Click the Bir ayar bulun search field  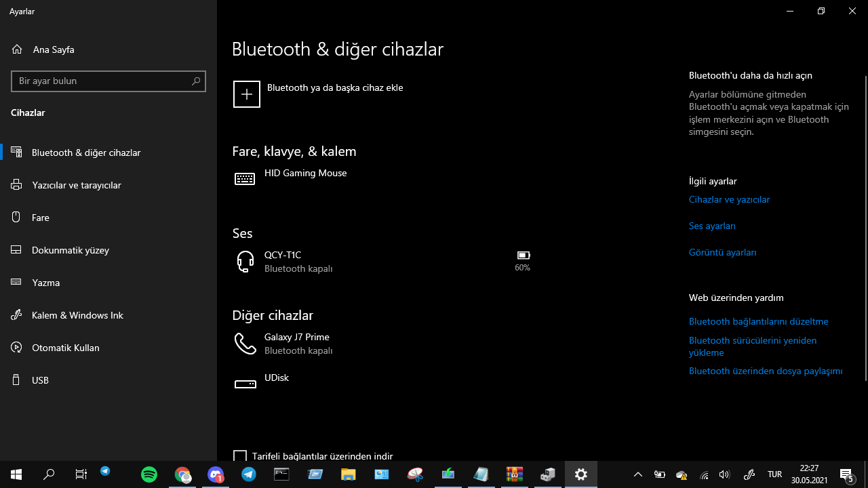point(108,81)
